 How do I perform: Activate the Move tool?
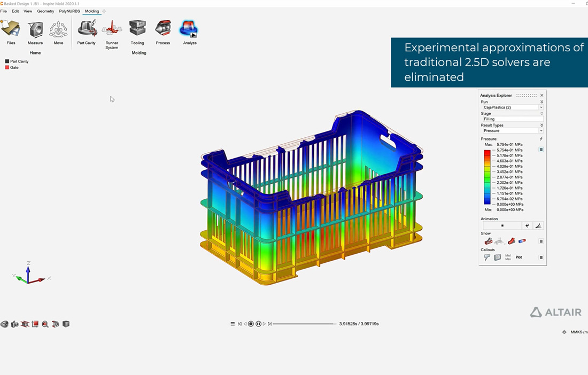tap(58, 29)
